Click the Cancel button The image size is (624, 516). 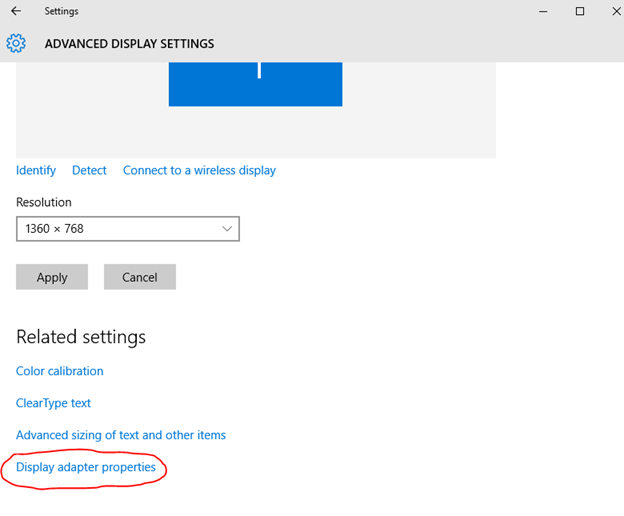(x=140, y=277)
